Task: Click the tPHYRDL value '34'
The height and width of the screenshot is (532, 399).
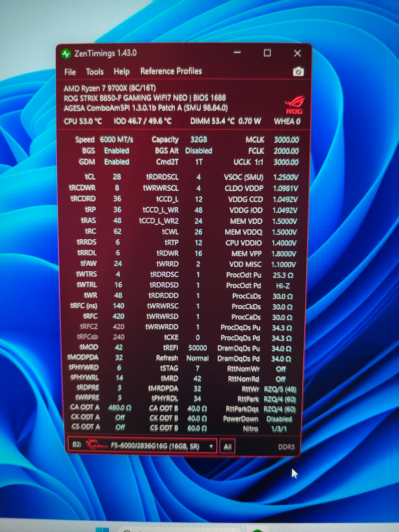Action: pos(197,399)
